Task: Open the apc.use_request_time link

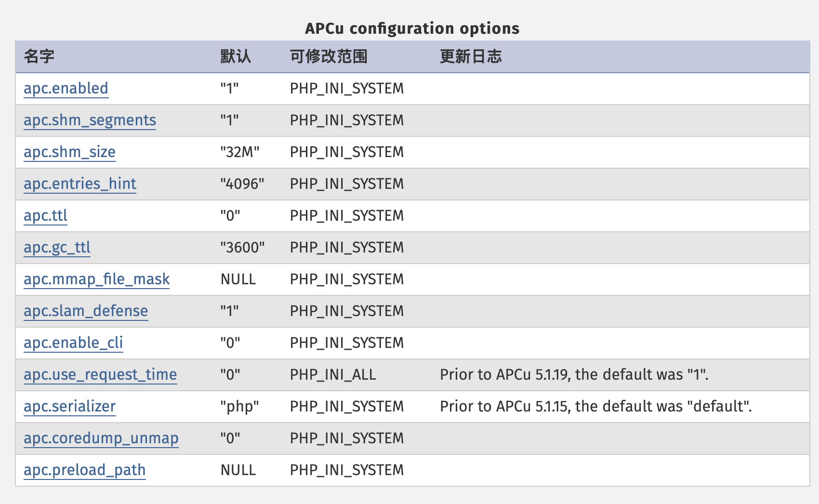Action: 100,375
